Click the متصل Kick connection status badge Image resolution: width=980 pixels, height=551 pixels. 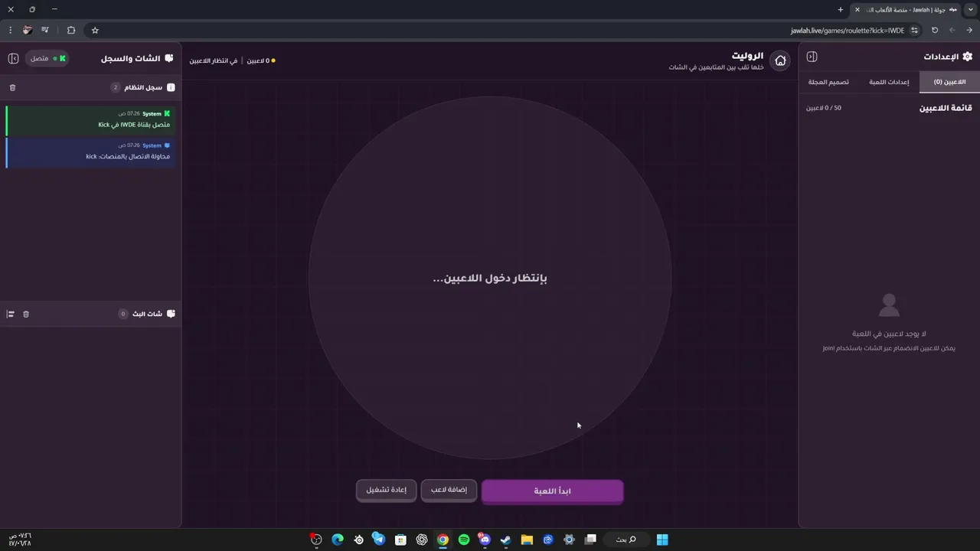coord(47,58)
